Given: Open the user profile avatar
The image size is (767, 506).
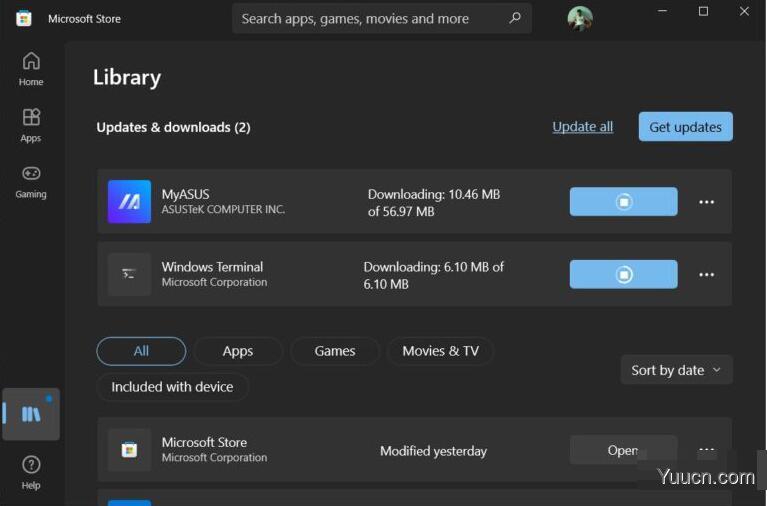Looking at the screenshot, I should tap(580, 19).
